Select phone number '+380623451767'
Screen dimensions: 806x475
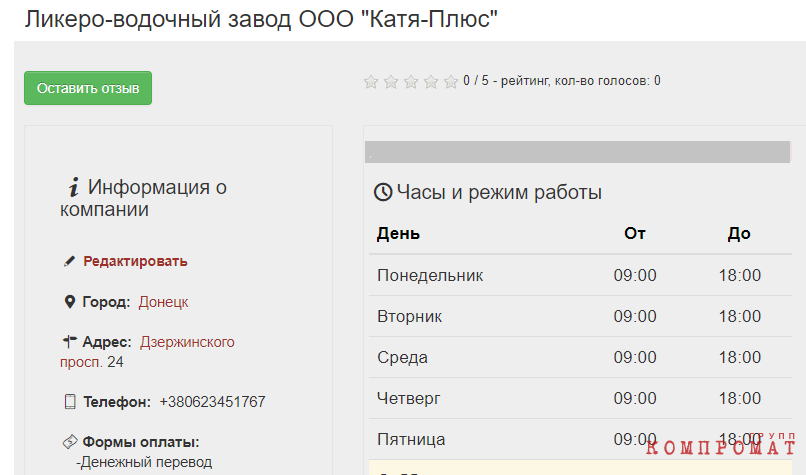tap(212, 401)
